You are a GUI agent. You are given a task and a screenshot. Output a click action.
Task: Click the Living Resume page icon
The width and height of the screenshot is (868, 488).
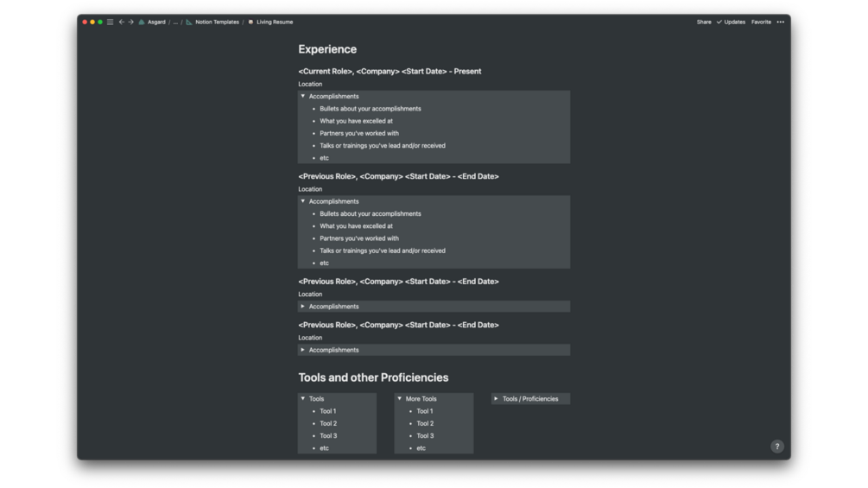point(250,22)
